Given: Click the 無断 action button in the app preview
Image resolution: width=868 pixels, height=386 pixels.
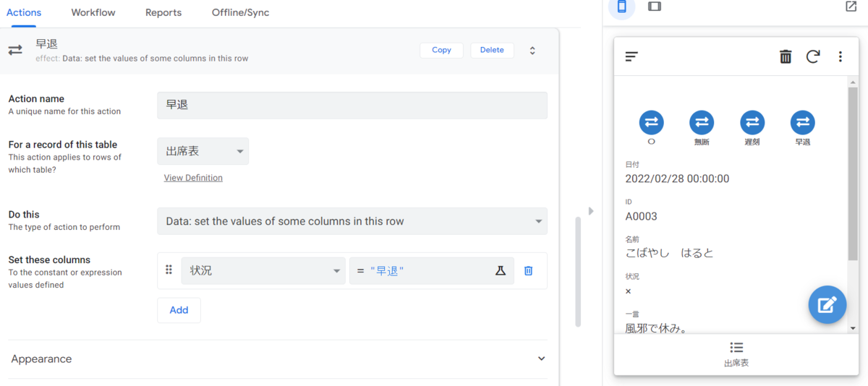Looking at the screenshot, I should pyautogui.click(x=702, y=122).
